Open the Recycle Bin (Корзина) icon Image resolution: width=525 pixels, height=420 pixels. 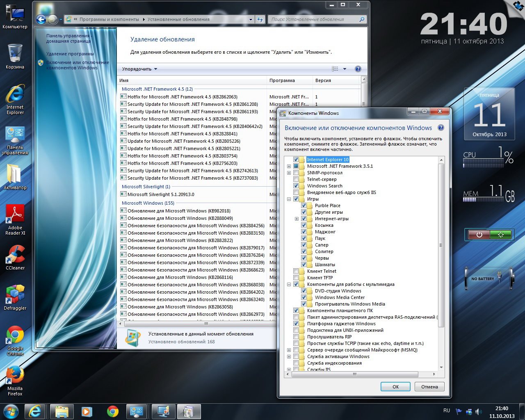click(x=15, y=56)
